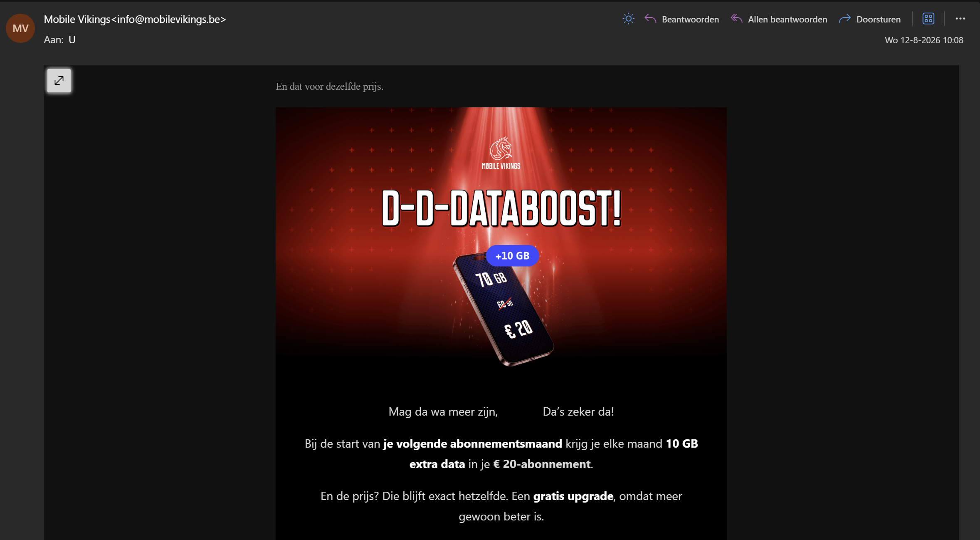Click the forward arrow icon beside Doorsturen
980x540 pixels.
pyautogui.click(x=844, y=19)
